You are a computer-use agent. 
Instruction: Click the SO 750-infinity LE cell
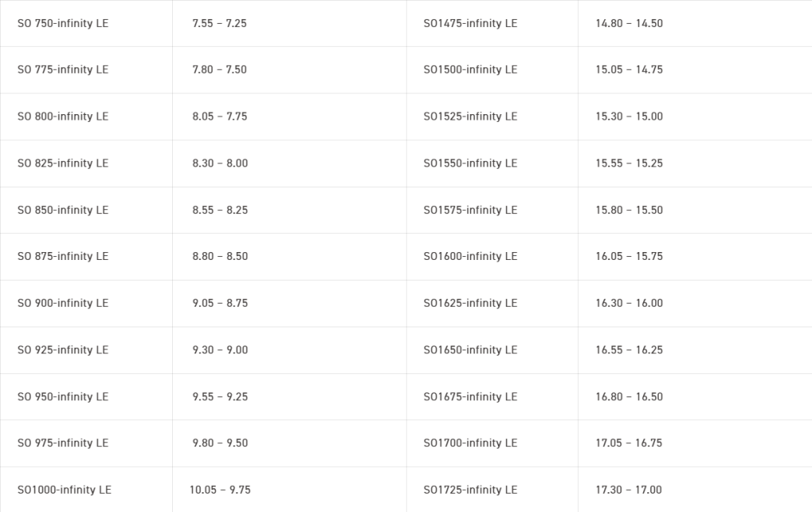point(63,23)
